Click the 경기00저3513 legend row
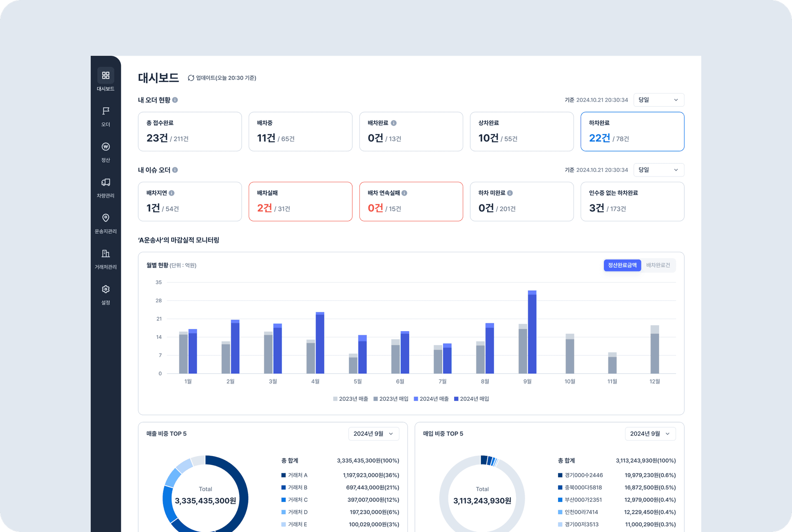The width and height of the screenshot is (792, 532). 617,525
